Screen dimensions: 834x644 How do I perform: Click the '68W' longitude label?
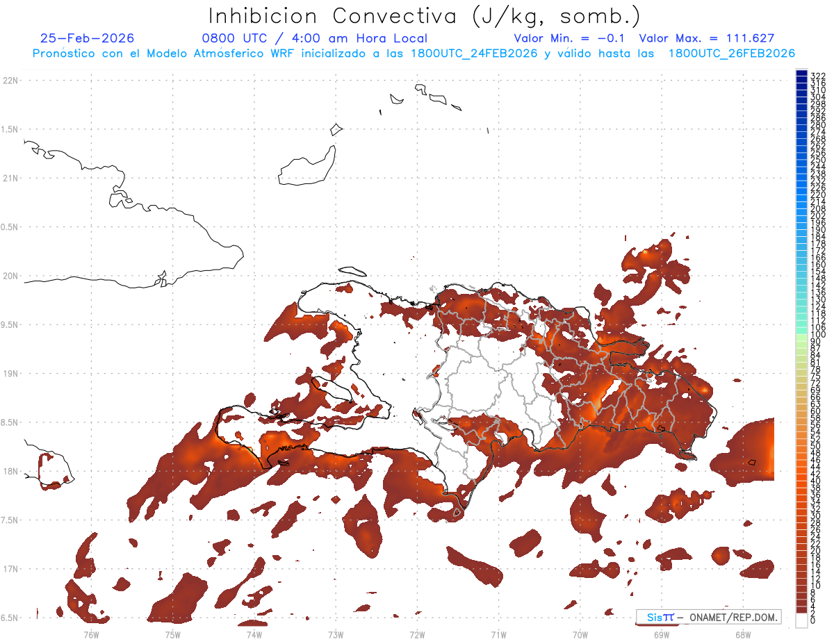tap(743, 634)
